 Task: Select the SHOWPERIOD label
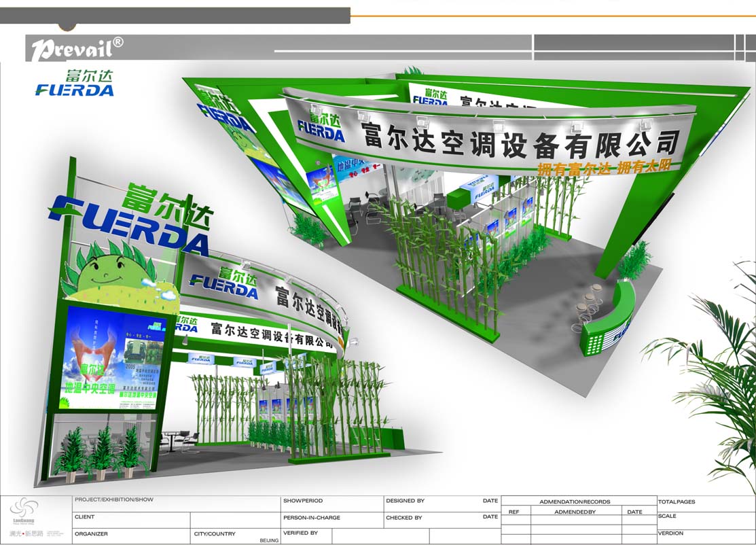tap(303, 501)
